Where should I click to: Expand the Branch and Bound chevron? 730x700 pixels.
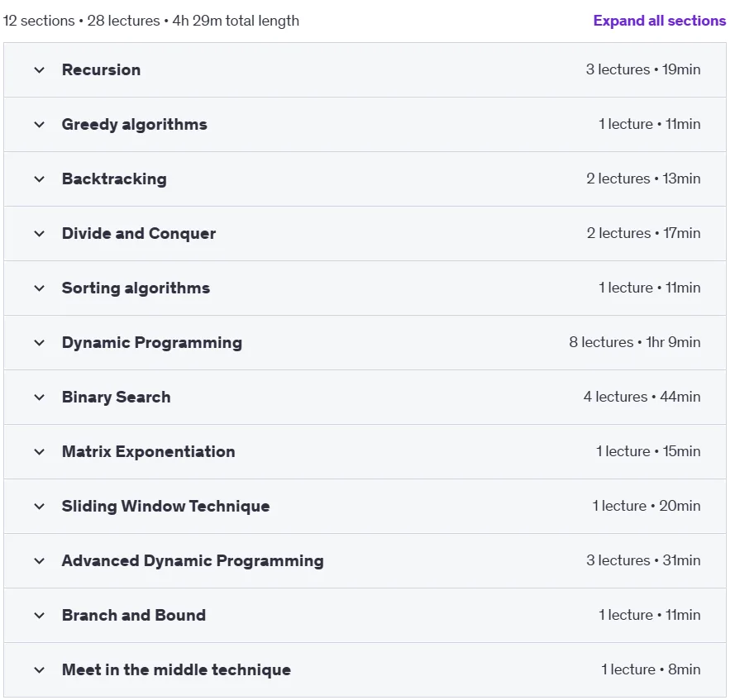pyautogui.click(x=40, y=616)
